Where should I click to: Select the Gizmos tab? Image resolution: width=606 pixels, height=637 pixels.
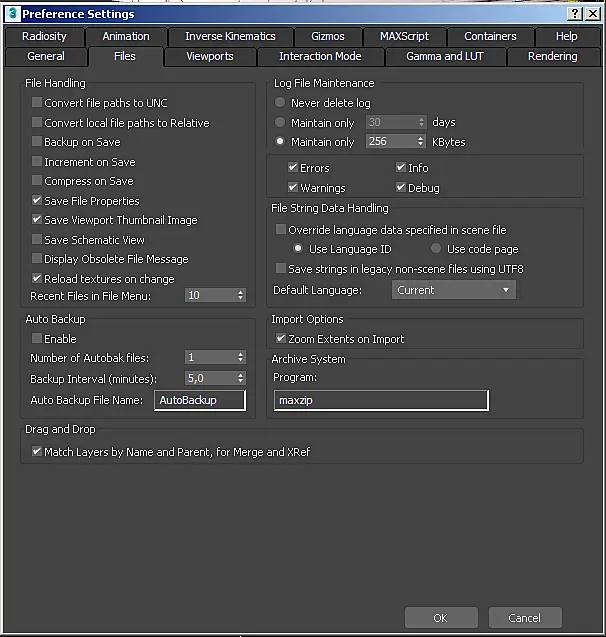pos(328,36)
